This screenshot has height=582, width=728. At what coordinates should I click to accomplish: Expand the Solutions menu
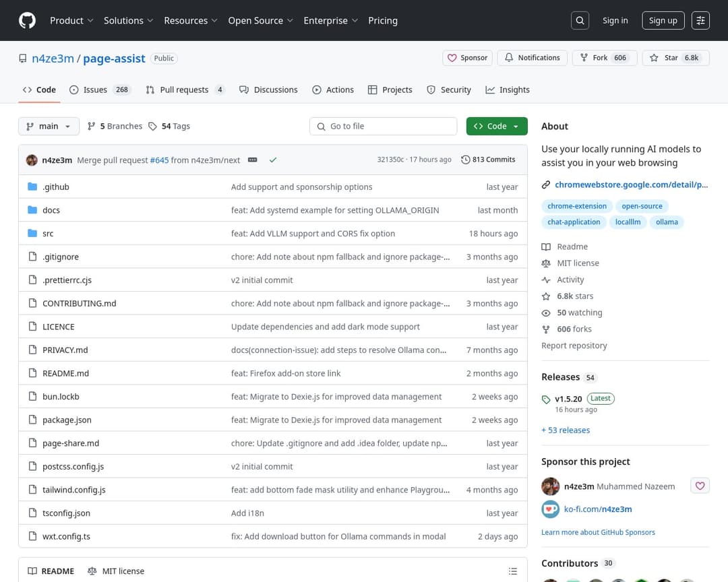pos(128,20)
